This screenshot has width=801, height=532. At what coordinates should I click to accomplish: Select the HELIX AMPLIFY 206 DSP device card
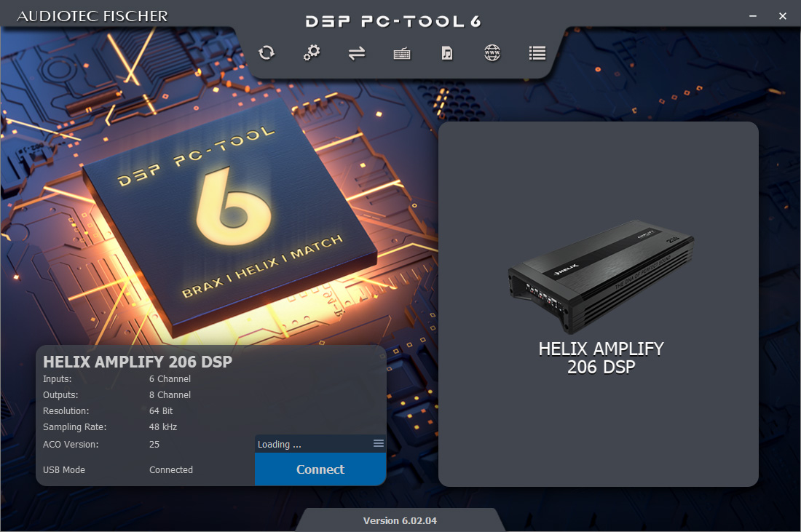(597, 304)
